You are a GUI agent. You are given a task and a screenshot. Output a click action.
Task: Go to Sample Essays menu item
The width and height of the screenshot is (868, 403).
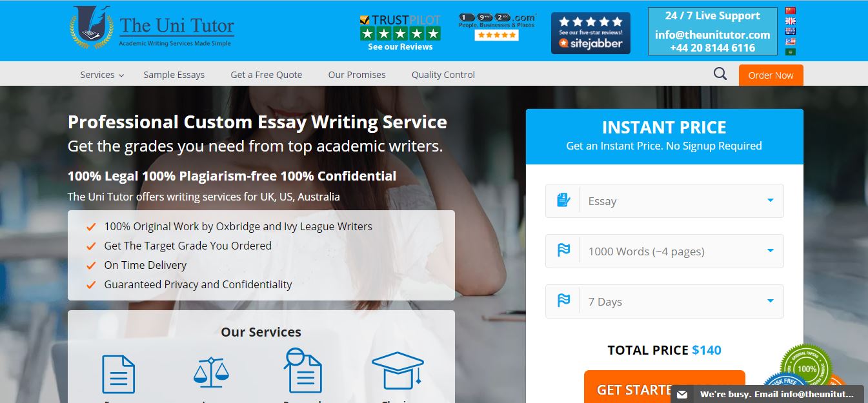174,75
